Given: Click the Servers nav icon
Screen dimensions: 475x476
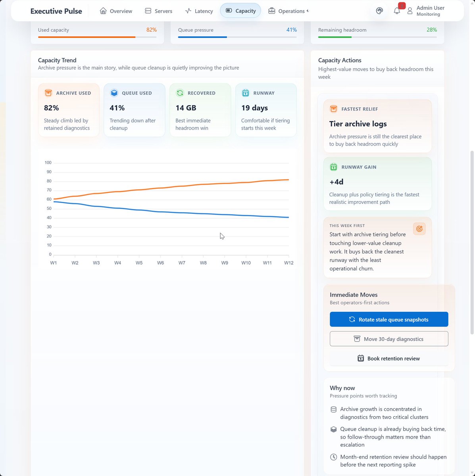Looking at the screenshot, I should tap(148, 11).
